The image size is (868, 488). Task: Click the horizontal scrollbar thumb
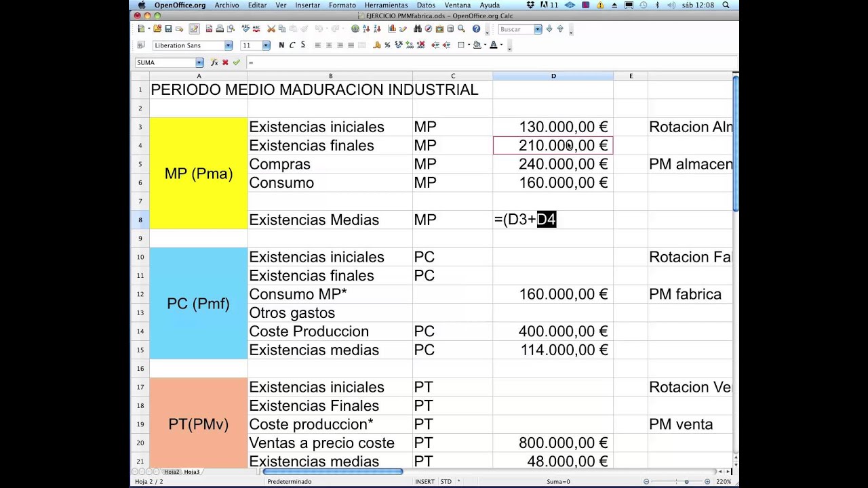click(333, 472)
